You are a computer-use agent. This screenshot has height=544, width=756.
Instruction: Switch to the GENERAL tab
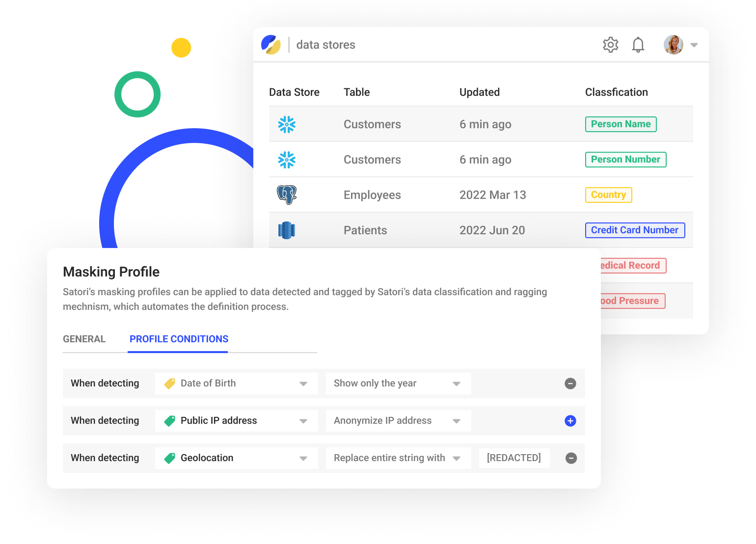[x=84, y=339]
